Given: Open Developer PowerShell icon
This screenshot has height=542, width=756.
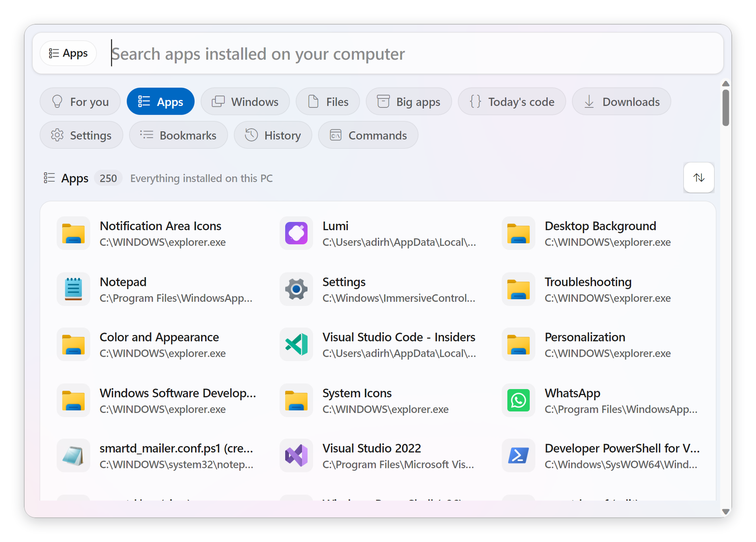Looking at the screenshot, I should click(x=518, y=455).
